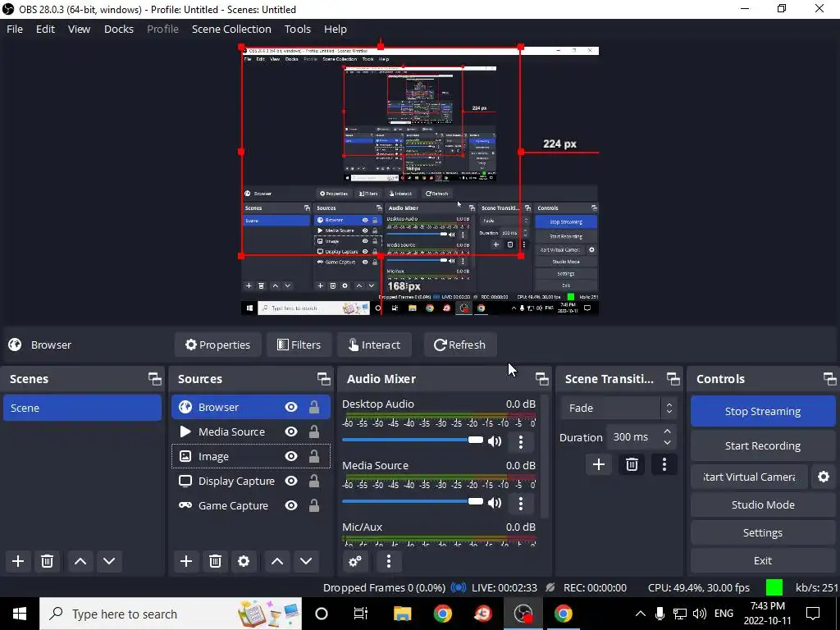The image size is (840, 630).
Task: Click Start Recording button
Action: coord(763,446)
